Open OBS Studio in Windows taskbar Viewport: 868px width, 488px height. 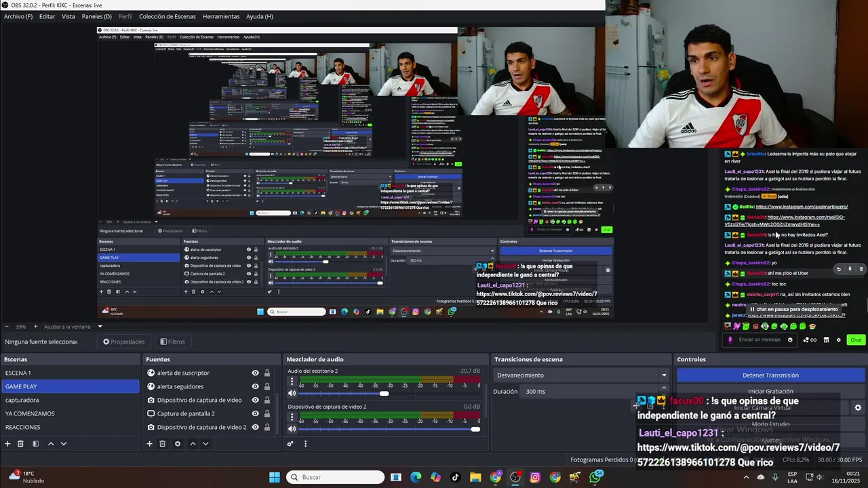[515, 477]
